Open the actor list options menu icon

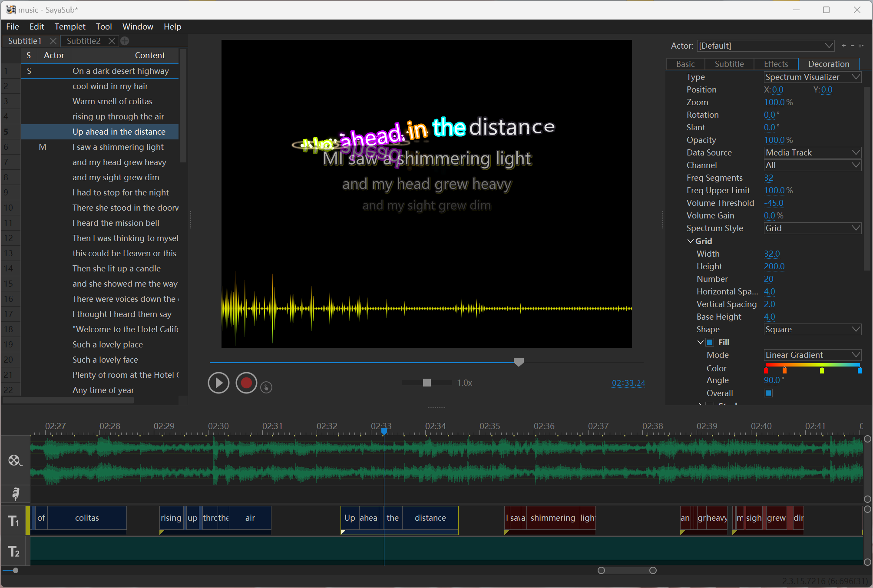861,46
